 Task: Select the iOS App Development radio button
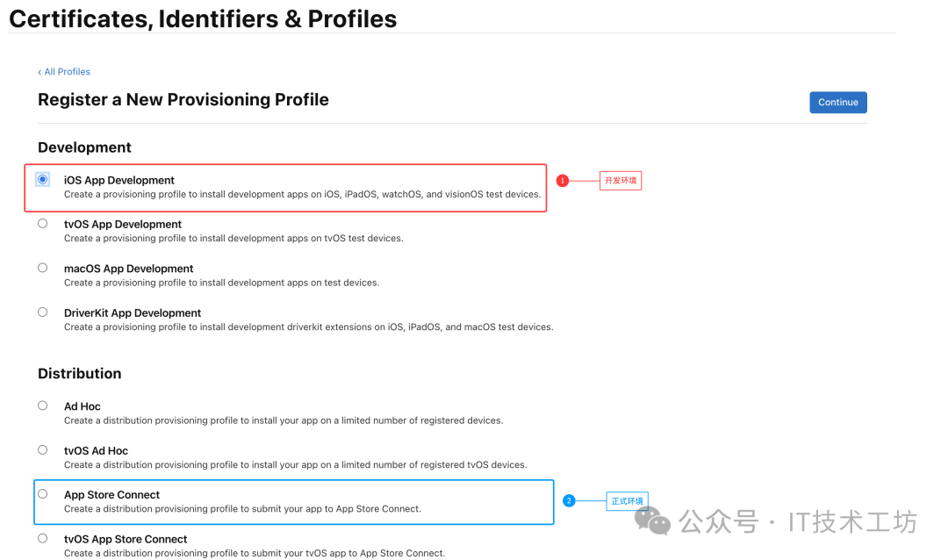[42, 179]
